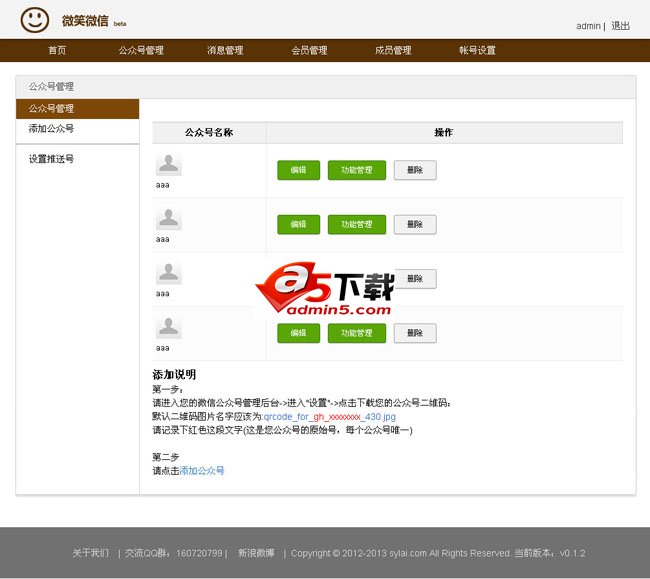Click the 微笑微信 site title

tap(85, 21)
